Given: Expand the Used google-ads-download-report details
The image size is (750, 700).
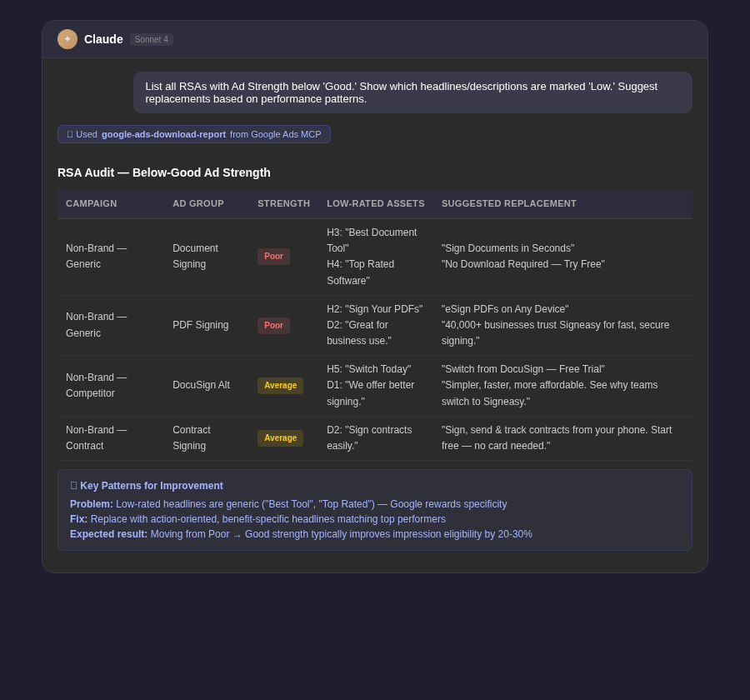Looking at the screenshot, I should (193, 134).
